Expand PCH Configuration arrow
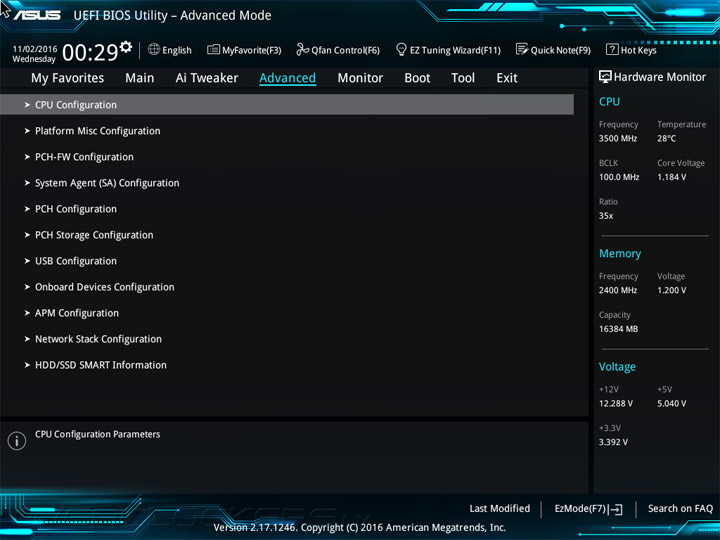 (27, 209)
